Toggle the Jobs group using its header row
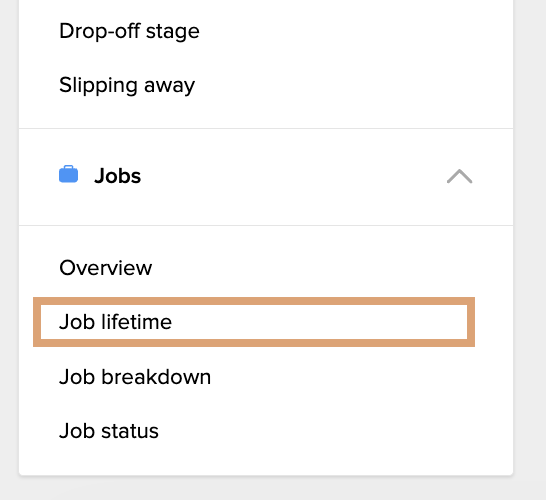The image size is (546, 500). (266, 177)
